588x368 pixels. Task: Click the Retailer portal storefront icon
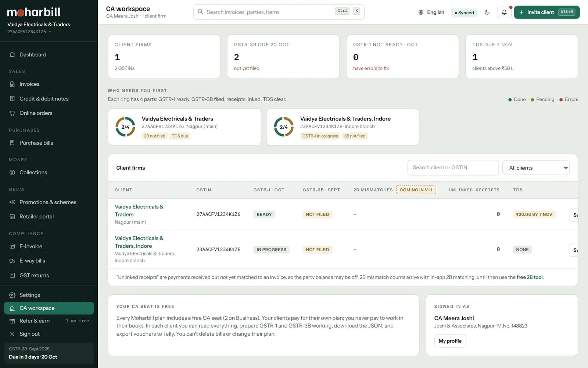12,217
